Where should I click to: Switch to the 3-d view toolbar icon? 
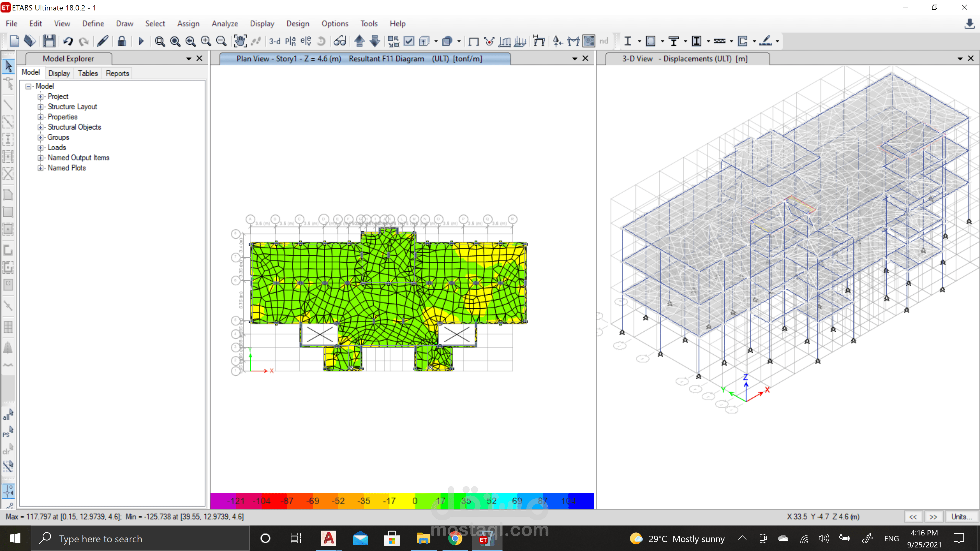coord(274,41)
